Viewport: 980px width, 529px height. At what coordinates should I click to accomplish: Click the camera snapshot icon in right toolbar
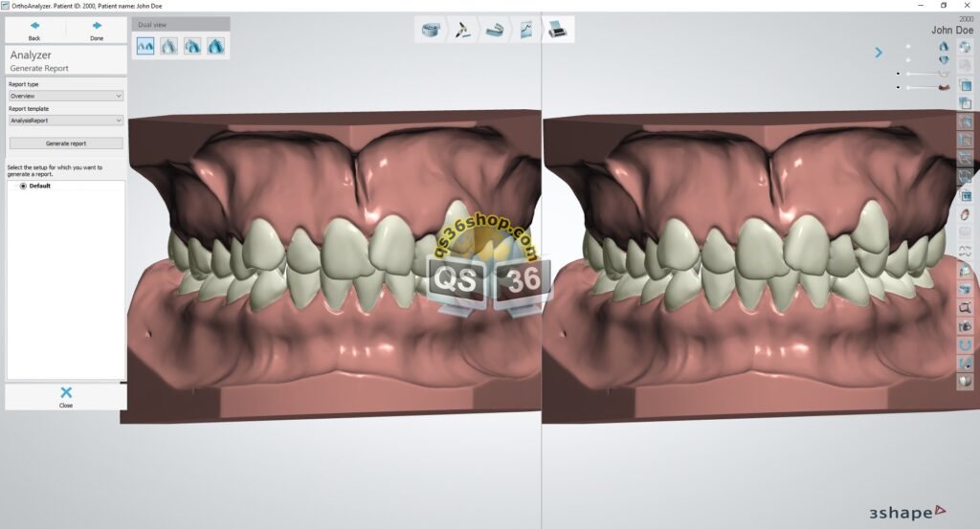[966, 326]
